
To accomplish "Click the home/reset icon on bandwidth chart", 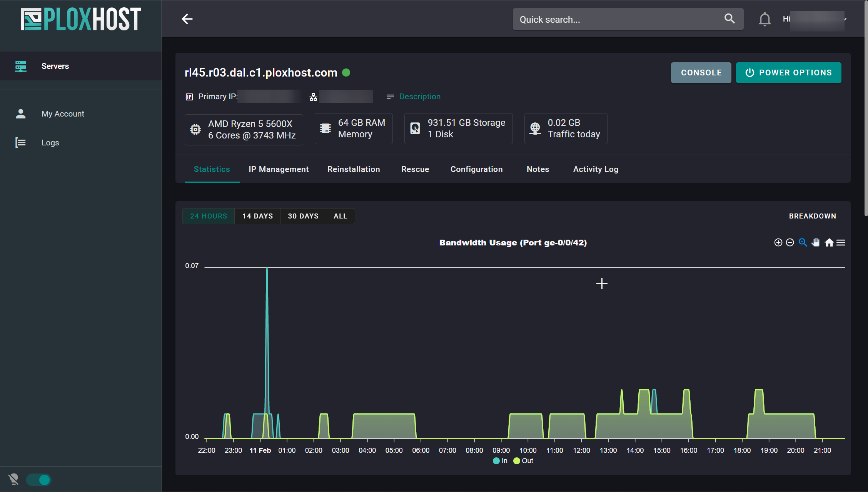I will (829, 242).
